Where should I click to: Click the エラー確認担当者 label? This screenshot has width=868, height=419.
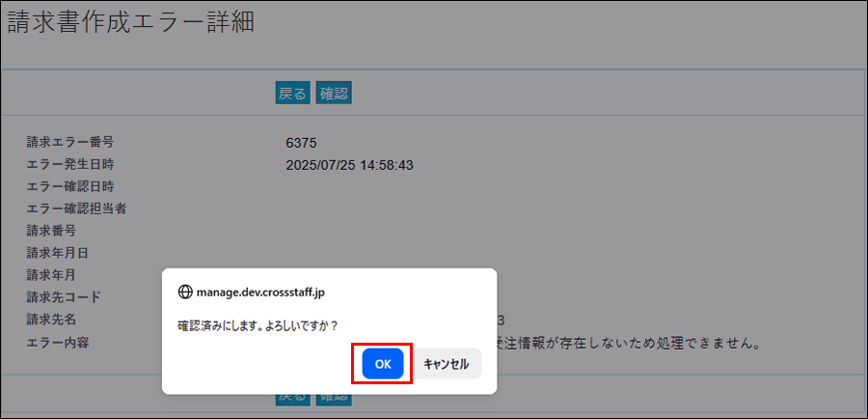(x=77, y=209)
